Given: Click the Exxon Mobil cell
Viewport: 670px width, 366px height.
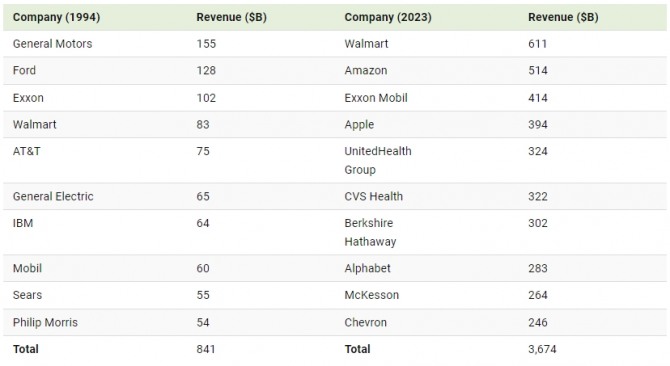Looking at the screenshot, I should tap(376, 98).
